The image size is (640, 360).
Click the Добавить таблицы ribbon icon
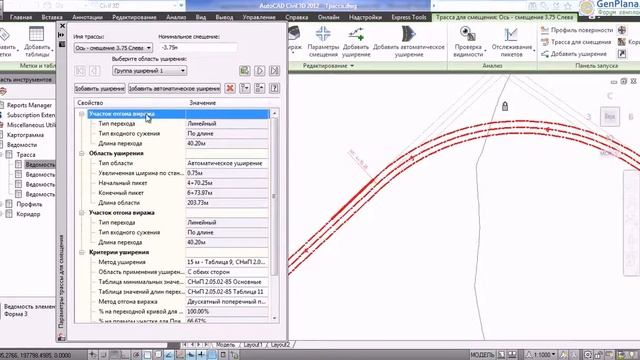coord(37,42)
